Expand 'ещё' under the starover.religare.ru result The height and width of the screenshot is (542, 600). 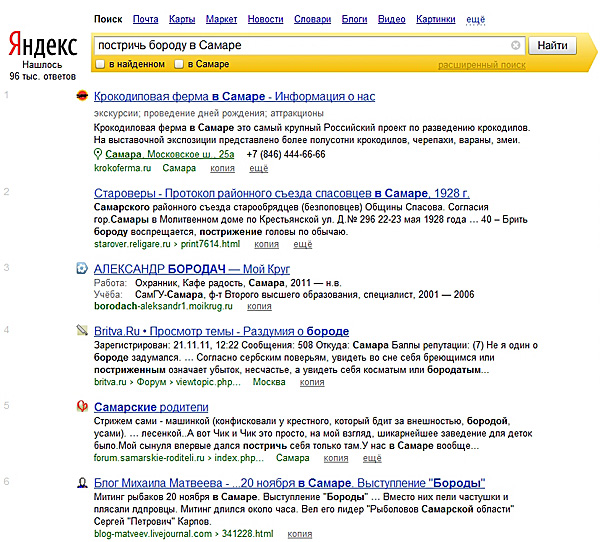[x=302, y=244]
